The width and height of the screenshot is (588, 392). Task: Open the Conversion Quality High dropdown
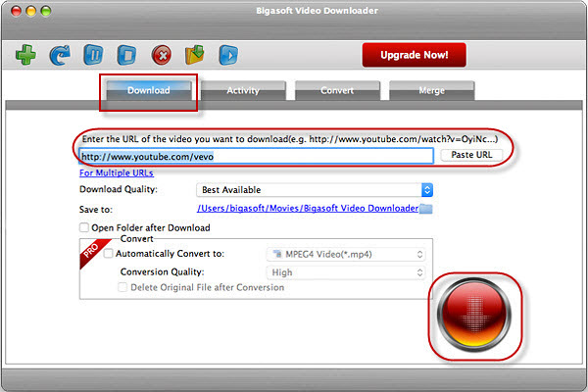click(346, 272)
